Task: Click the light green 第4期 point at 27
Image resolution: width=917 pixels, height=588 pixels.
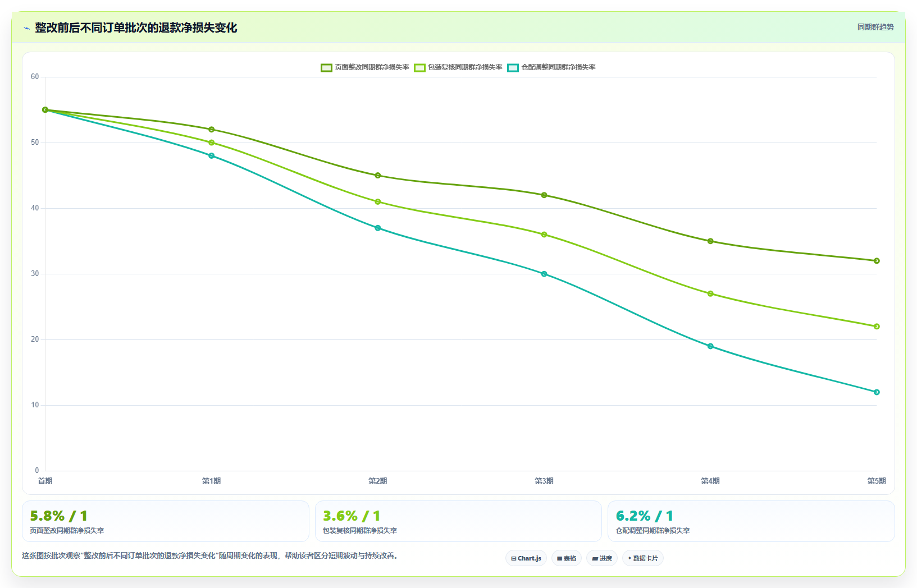Action: 710,294
